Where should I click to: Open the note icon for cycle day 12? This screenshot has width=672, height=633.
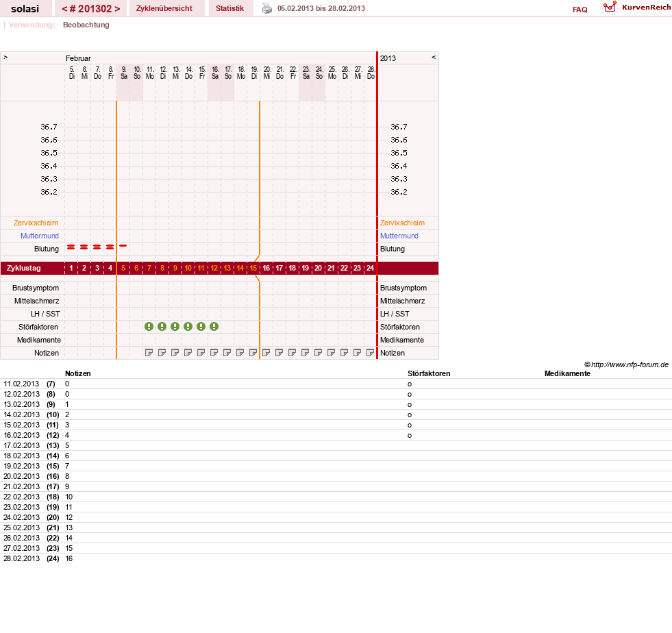point(214,353)
